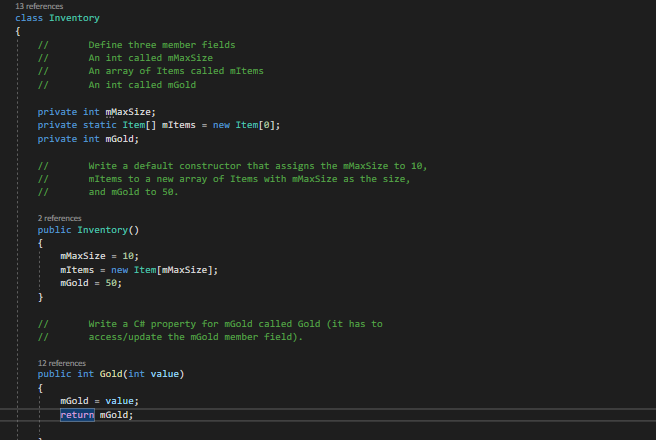
Task: Click the comment 'An int called mMaxSize'
Action: (x=151, y=58)
